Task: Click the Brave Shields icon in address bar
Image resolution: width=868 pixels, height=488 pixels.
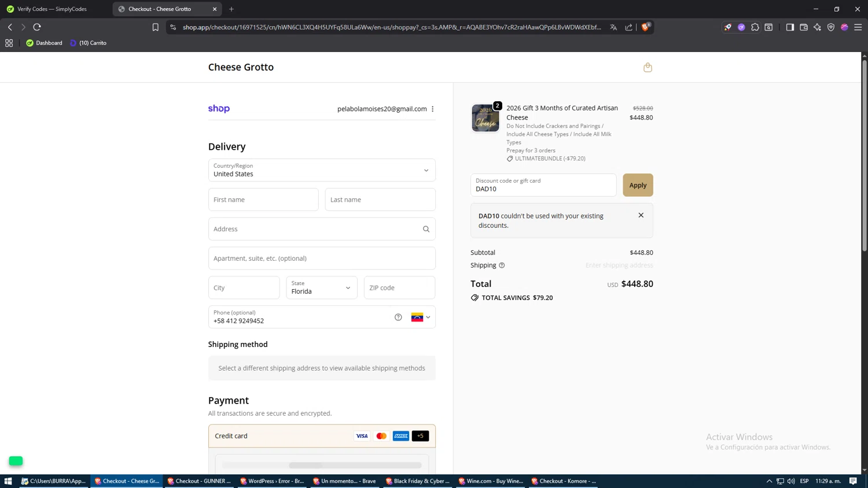Action: click(645, 27)
